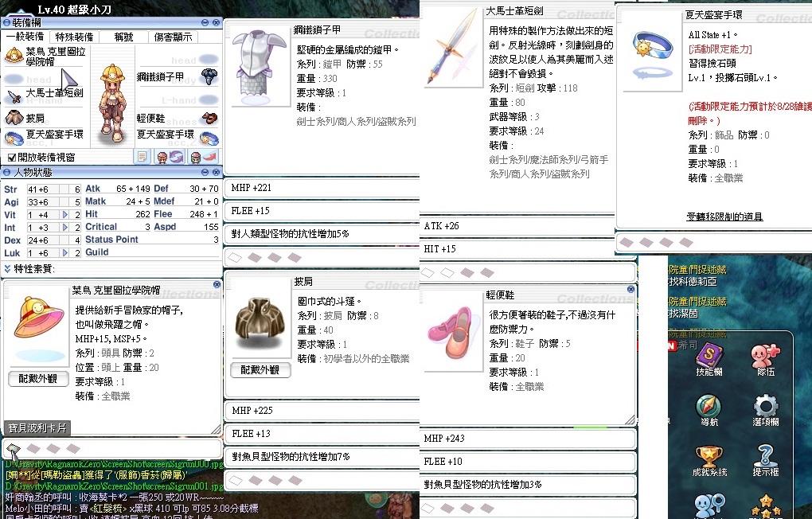The height and width of the screenshot is (519, 812).
Task: Open the 稱號 tab
Action: tap(123, 37)
